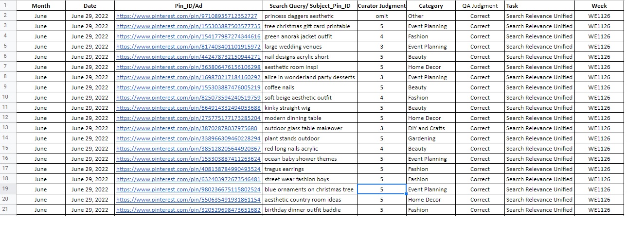Click the 'kinky straight wig' query cell

[310, 108]
